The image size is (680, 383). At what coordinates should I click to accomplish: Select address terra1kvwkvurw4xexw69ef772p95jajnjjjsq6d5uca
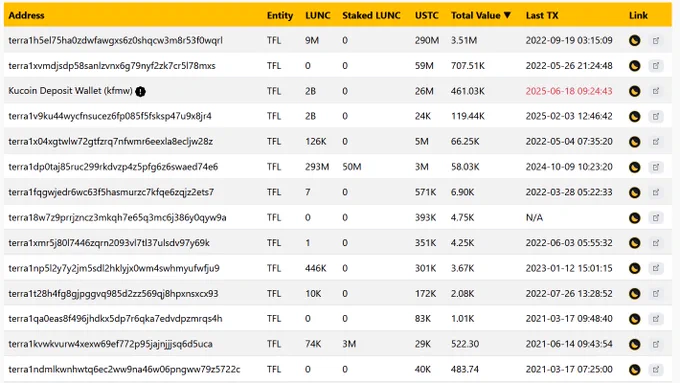[x=110, y=344]
